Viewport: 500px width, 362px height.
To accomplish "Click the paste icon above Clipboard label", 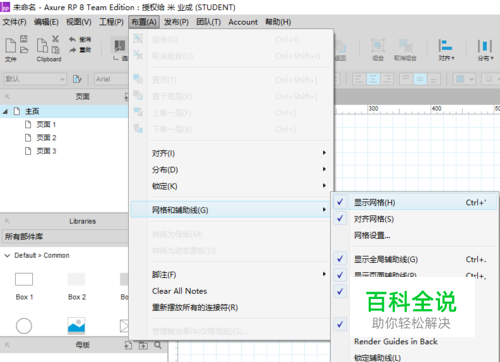I will (x=42, y=45).
